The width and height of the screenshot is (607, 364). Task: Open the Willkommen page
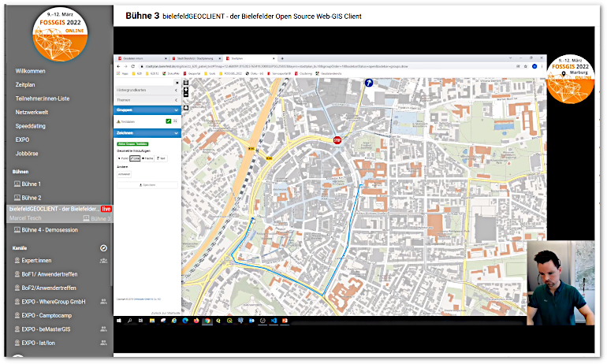point(30,71)
